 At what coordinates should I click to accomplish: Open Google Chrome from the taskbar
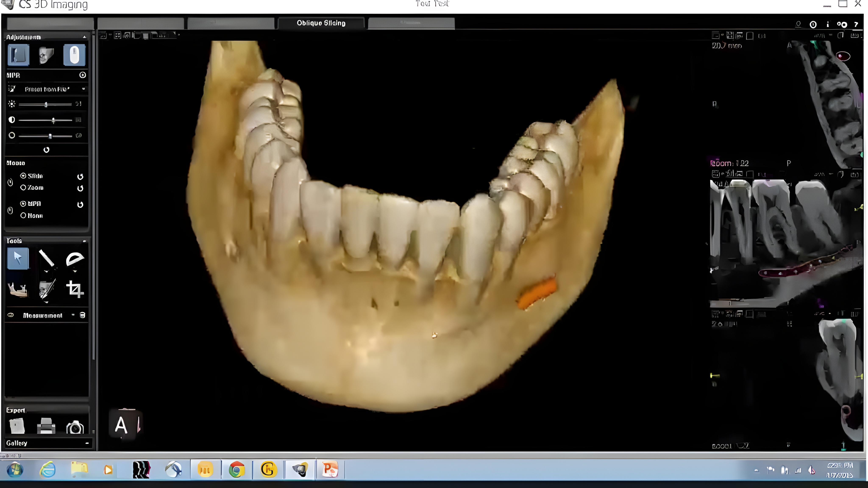[236, 470]
